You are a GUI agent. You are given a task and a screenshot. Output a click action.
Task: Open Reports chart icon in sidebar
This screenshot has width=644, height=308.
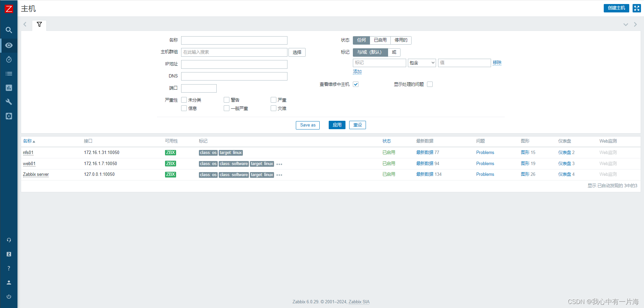click(9, 88)
